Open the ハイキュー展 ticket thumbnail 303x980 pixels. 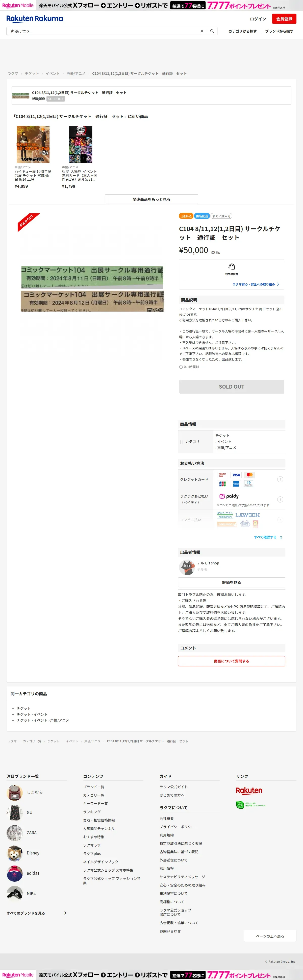pos(33,144)
